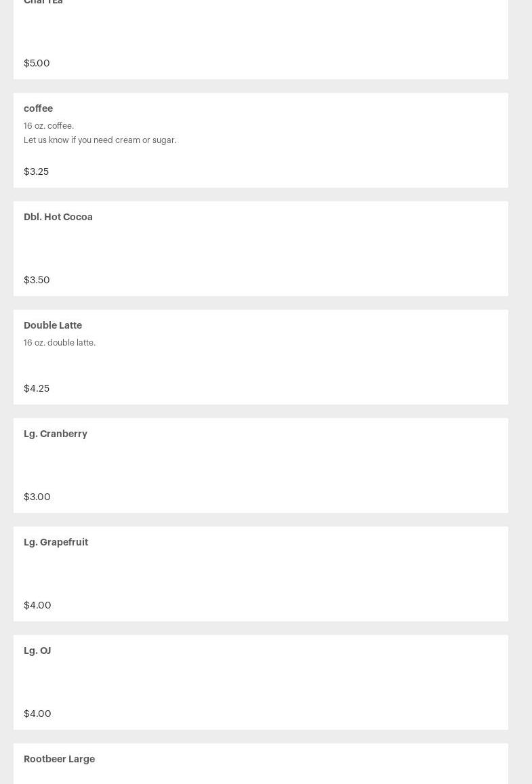Choose Lg. Cranberry from the menu
The height and width of the screenshot is (784, 532).
(56, 434)
